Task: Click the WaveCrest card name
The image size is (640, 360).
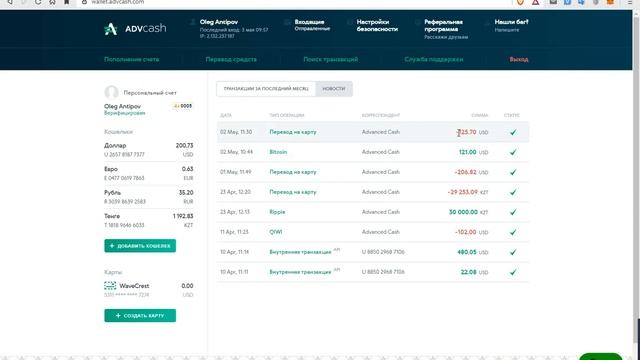Action: (134, 286)
